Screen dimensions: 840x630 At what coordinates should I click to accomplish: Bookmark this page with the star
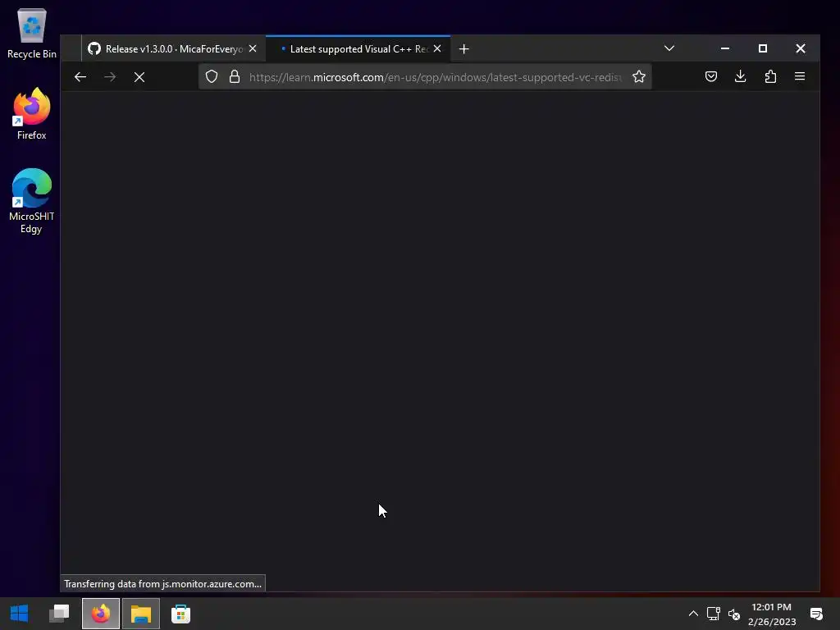click(638, 76)
